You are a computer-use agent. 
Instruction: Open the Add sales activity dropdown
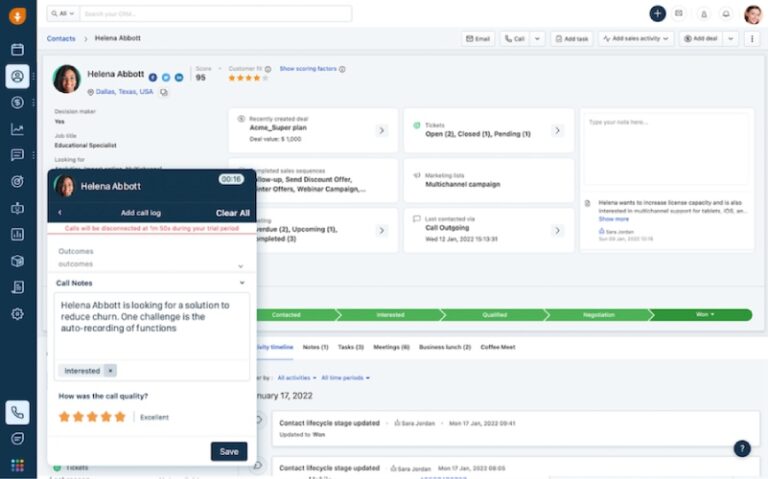pos(637,39)
